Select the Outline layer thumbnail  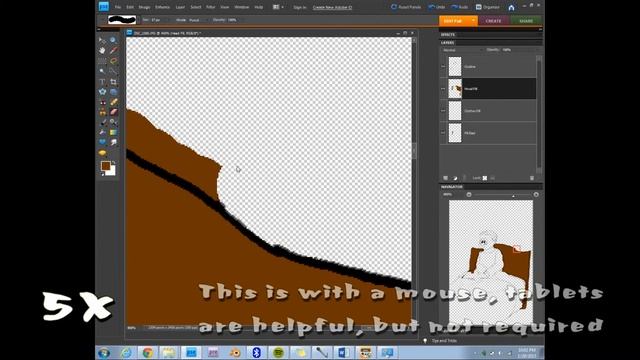click(455, 66)
